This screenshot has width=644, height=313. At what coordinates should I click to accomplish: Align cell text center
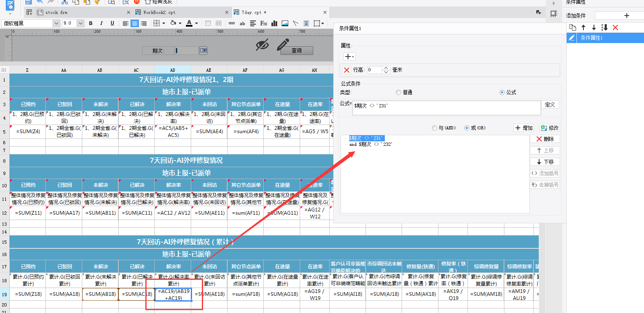point(135,23)
